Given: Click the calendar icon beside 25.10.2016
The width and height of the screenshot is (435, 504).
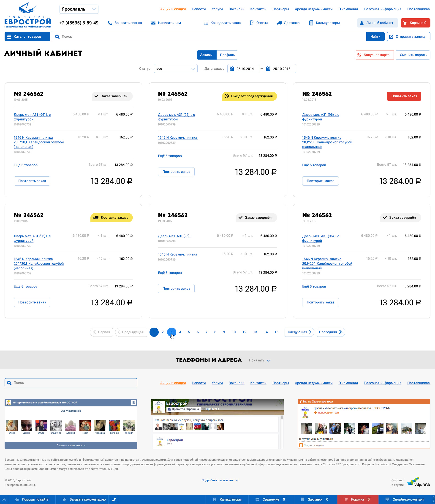Looking at the screenshot, I should coord(268,69).
